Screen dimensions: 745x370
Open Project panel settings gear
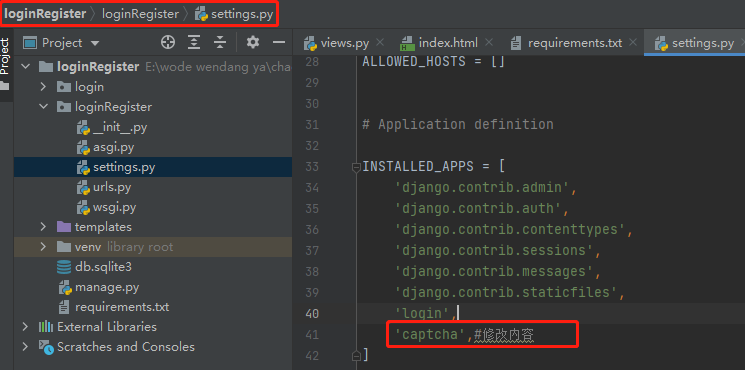[x=253, y=43]
